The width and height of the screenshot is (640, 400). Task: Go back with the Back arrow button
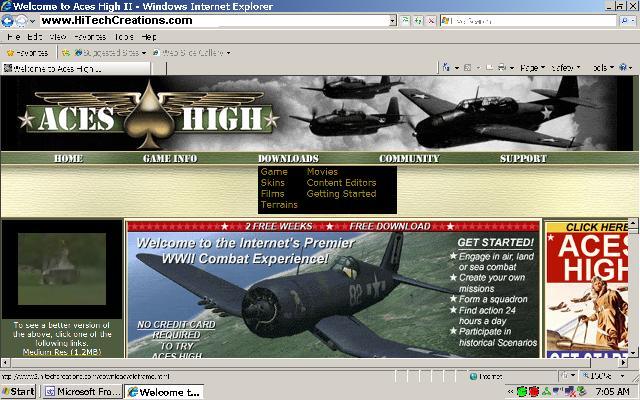8,20
